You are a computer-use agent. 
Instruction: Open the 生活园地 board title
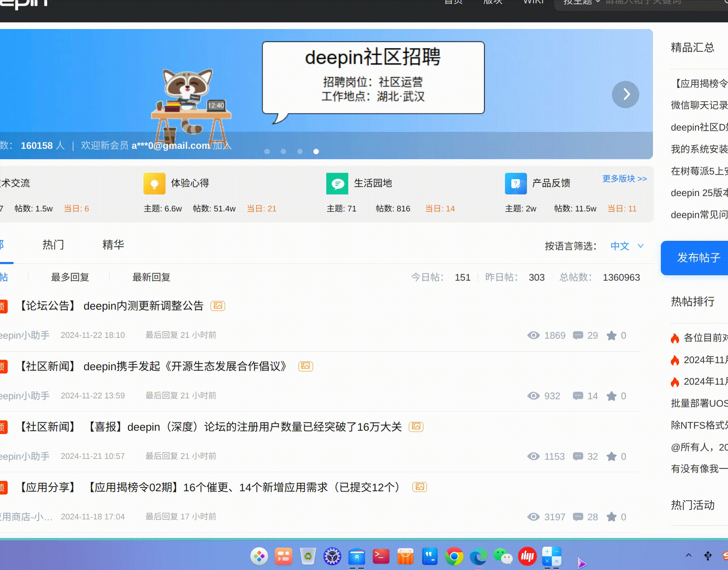pos(373,183)
